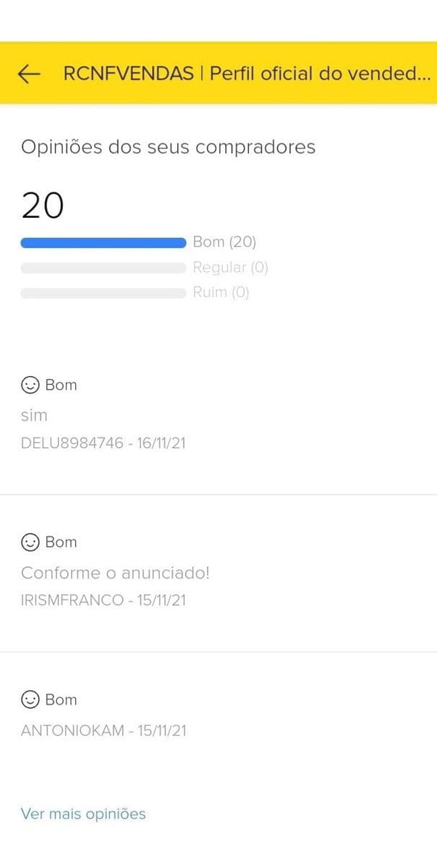
Task: Tap the back arrow in yellow header
Action: (x=28, y=74)
